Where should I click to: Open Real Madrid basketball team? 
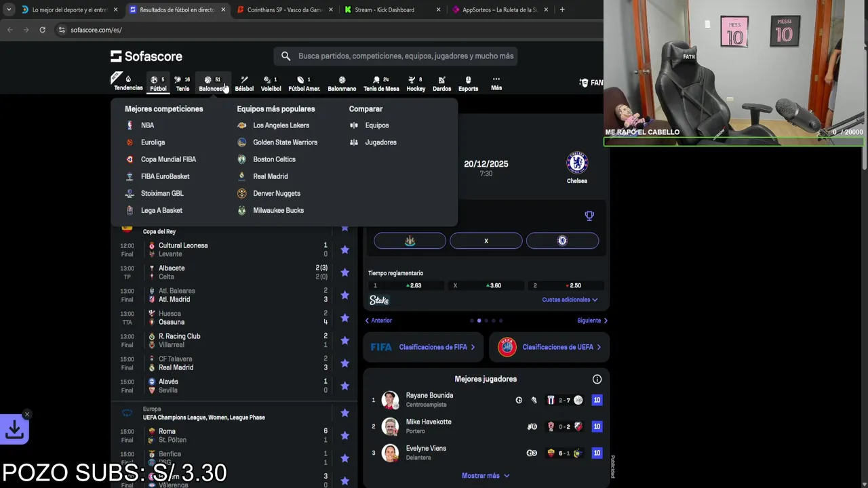pyautogui.click(x=270, y=176)
